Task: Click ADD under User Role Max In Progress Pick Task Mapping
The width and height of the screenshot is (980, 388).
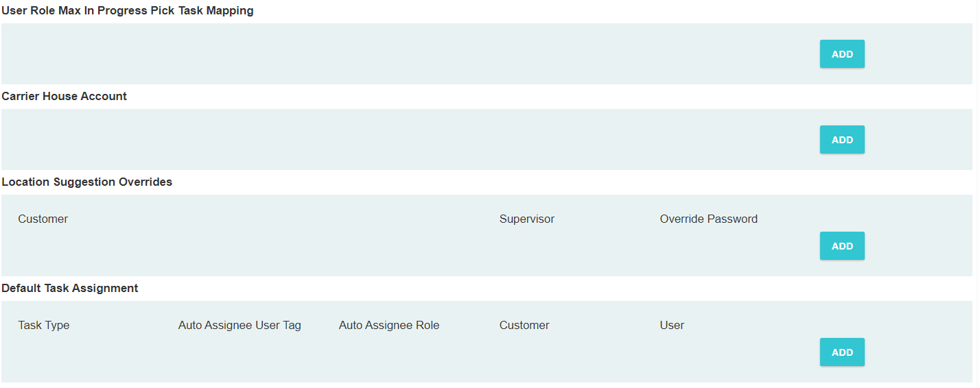Action: point(841,54)
